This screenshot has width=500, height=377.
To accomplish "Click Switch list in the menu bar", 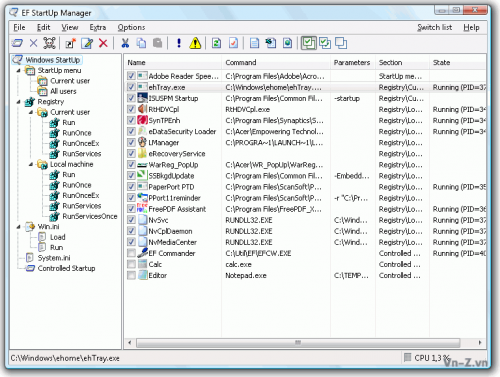I will (x=435, y=27).
